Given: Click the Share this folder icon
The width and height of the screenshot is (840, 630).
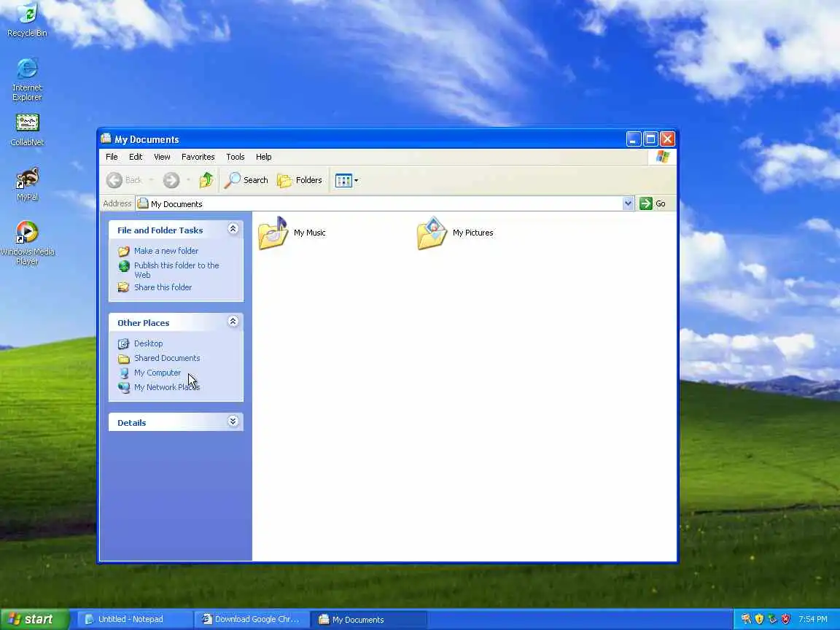Looking at the screenshot, I should pos(124,287).
